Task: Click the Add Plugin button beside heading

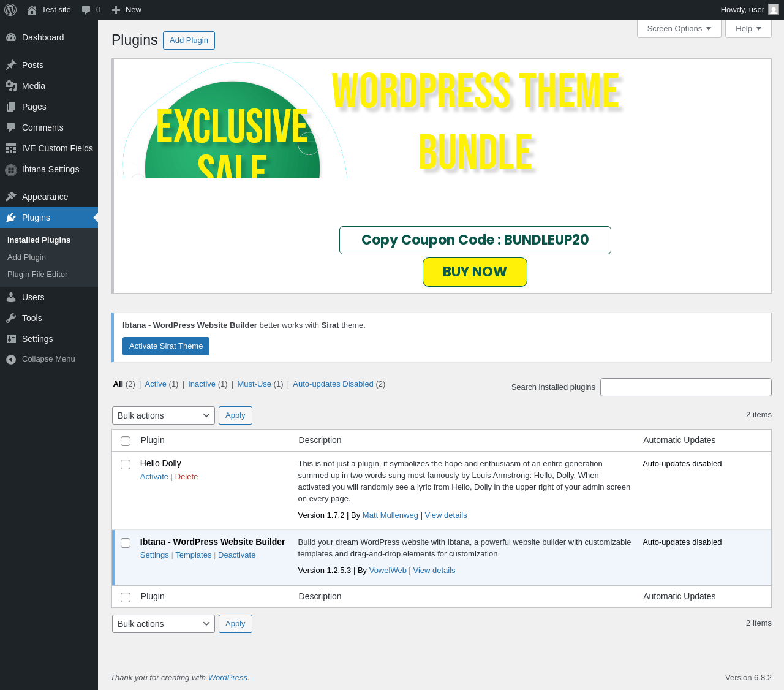Action: pos(189,40)
